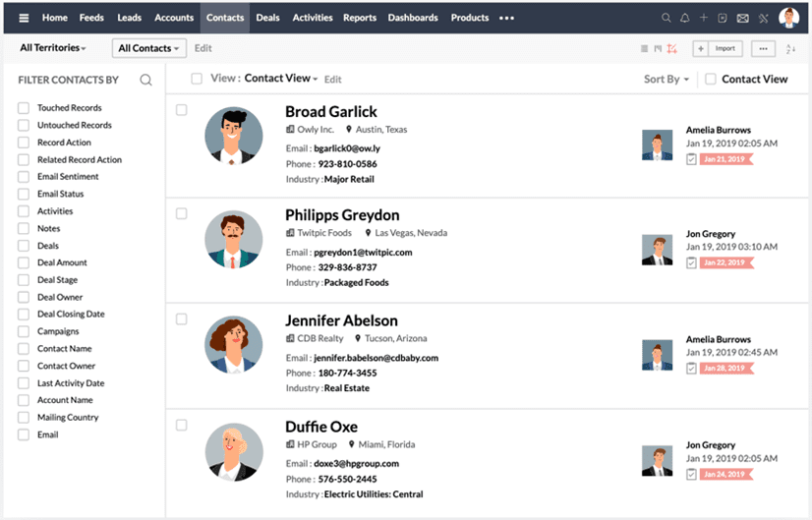Screen dimensions: 812x520
Task: Select Broad Garlick's record checkbox
Action: 181,110
